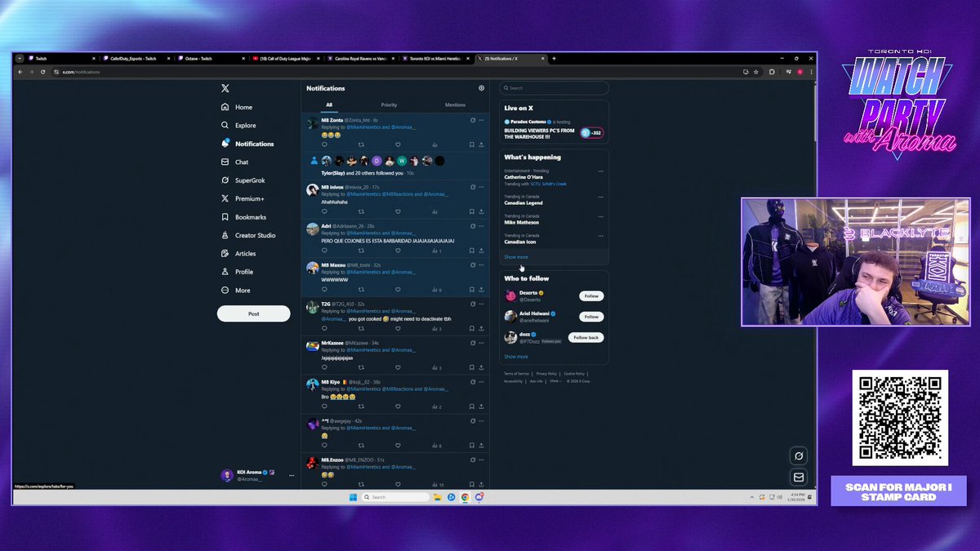Open Grok icon on M8 Maxou's reply
Image resolution: width=980 pixels, height=551 pixels.
tap(473, 265)
